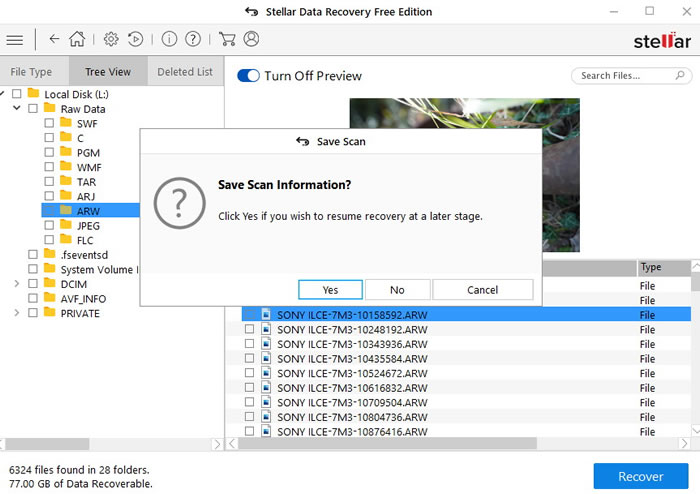Screen dimensions: 700x494
Task: Expand the PRIVATE folder
Action: (17, 313)
